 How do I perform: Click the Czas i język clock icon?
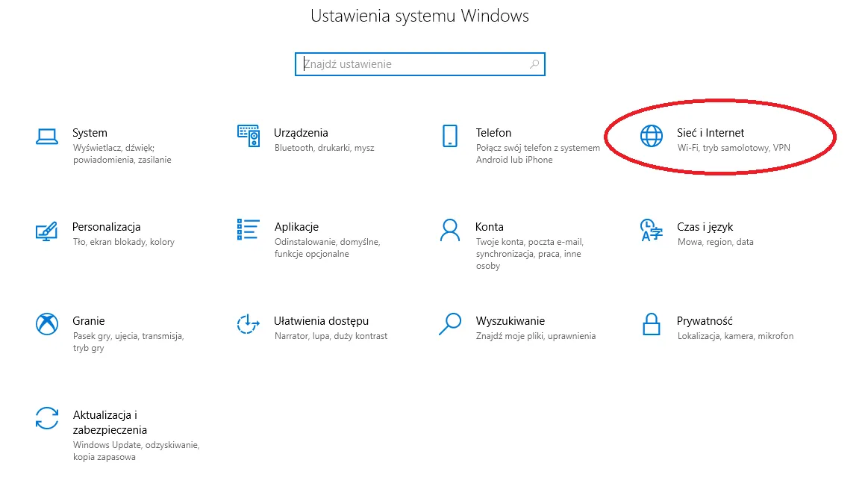pos(652,230)
